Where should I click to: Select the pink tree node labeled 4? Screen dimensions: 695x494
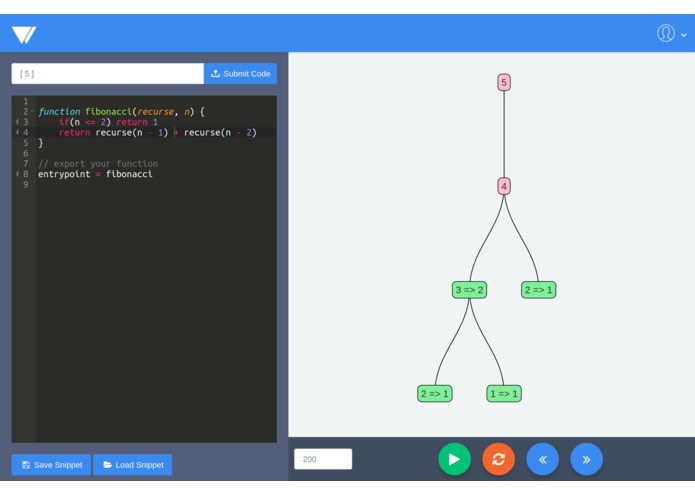(504, 186)
